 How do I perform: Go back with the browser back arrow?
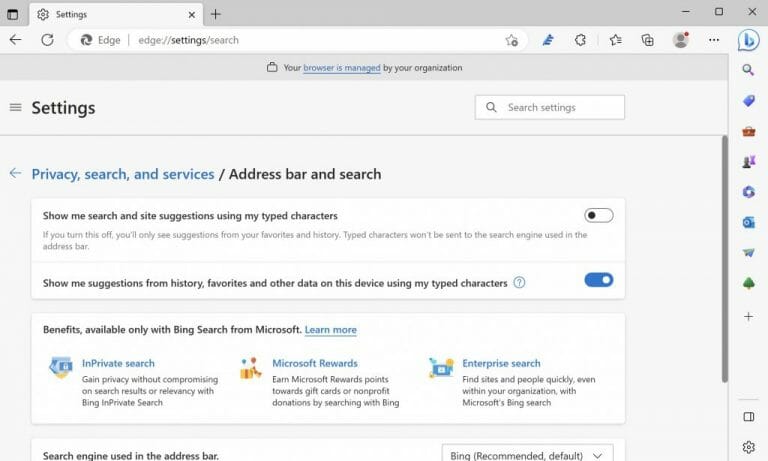click(16, 40)
